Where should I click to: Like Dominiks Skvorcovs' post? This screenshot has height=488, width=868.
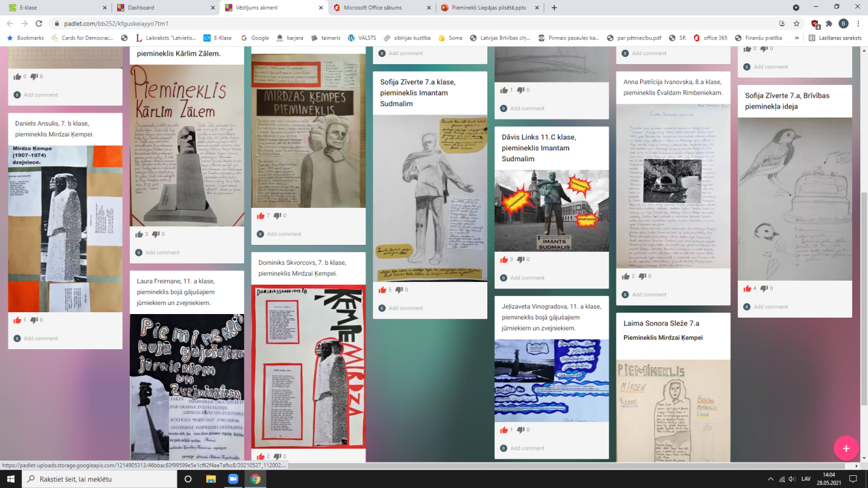tap(261, 456)
